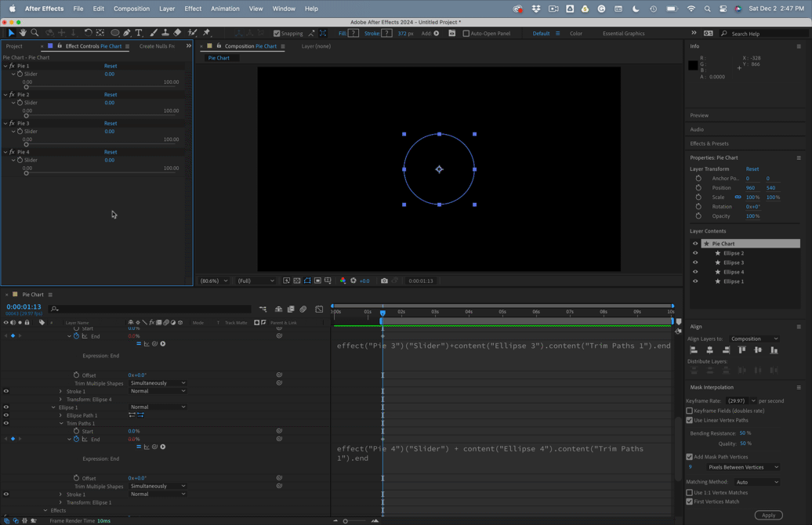The height and width of the screenshot is (525, 812).
Task: Uncheck Add Mask Path Vertices
Action: [689, 457]
